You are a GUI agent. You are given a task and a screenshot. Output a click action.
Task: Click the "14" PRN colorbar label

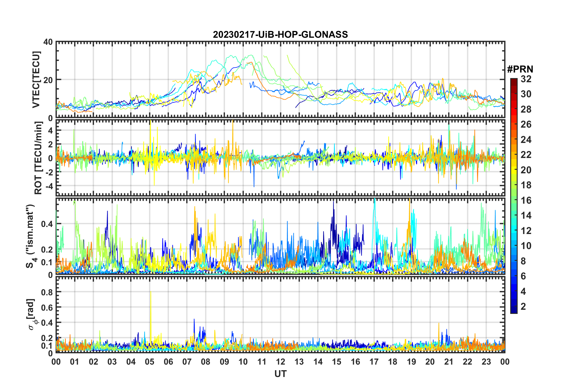tap(526, 215)
